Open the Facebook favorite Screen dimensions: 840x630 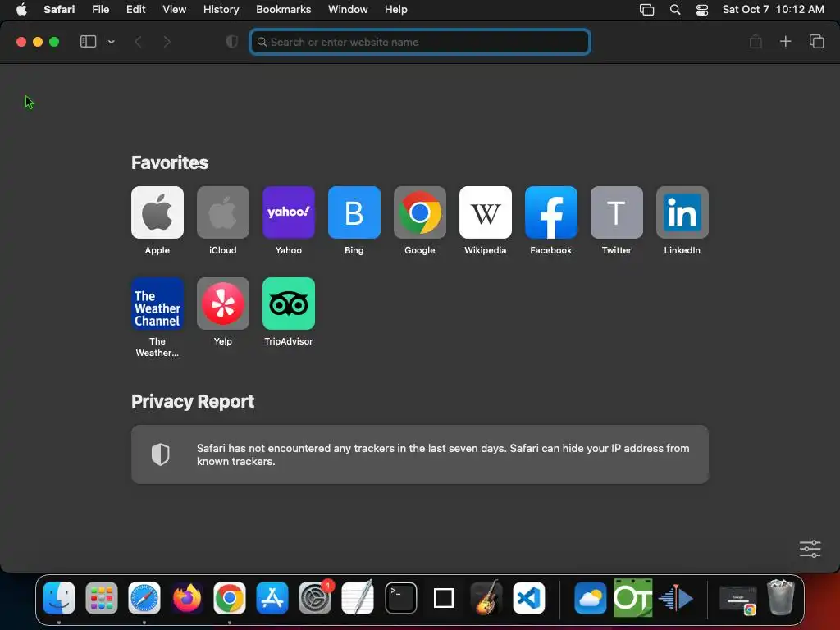coord(550,212)
